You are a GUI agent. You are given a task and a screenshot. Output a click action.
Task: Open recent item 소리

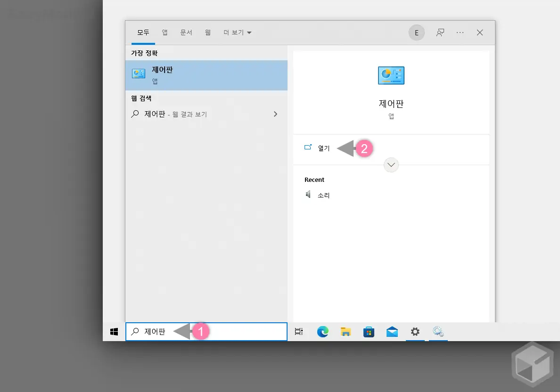323,195
